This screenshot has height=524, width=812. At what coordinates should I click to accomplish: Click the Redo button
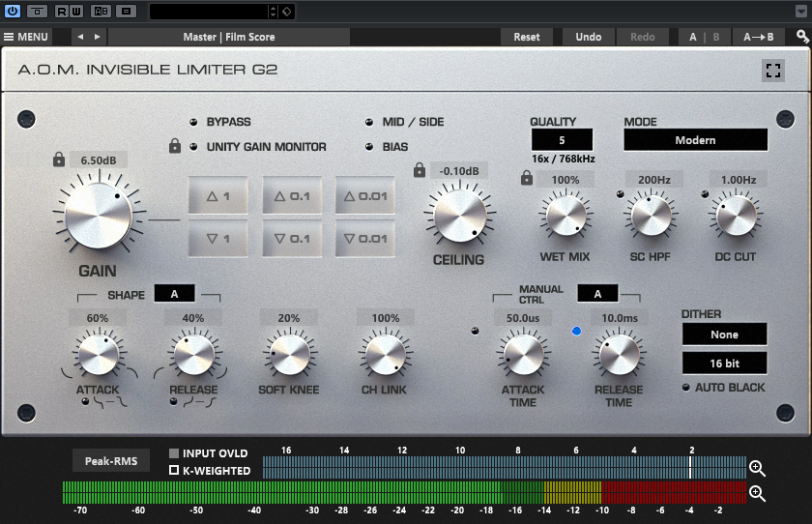pyautogui.click(x=643, y=37)
